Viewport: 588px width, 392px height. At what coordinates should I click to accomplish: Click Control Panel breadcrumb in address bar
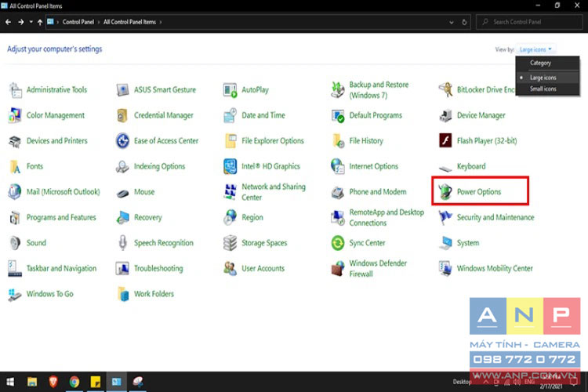(78, 22)
